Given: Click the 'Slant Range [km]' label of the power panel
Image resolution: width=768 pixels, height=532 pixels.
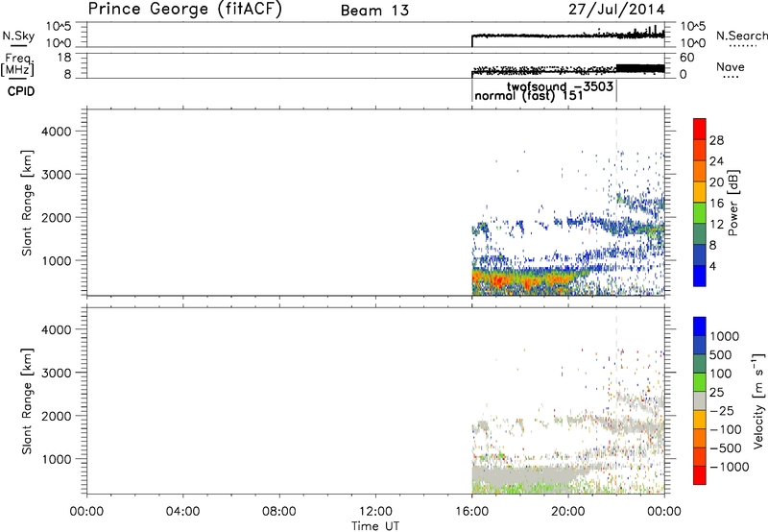Looking at the screenshot, I should pyautogui.click(x=27, y=203).
